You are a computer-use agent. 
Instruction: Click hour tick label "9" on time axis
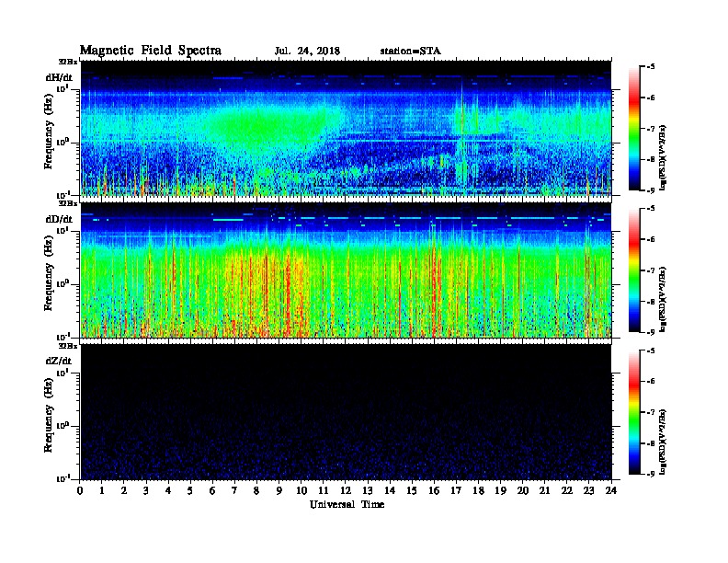coord(279,490)
